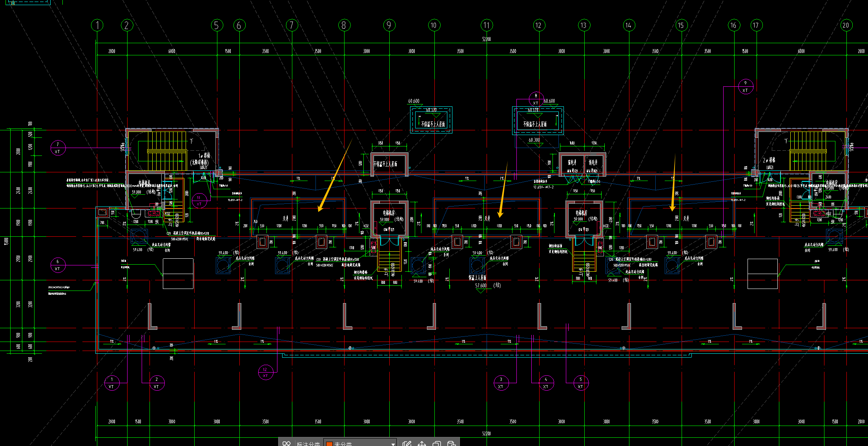Click the 1# 楼梯 stair label

[x=204, y=156]
